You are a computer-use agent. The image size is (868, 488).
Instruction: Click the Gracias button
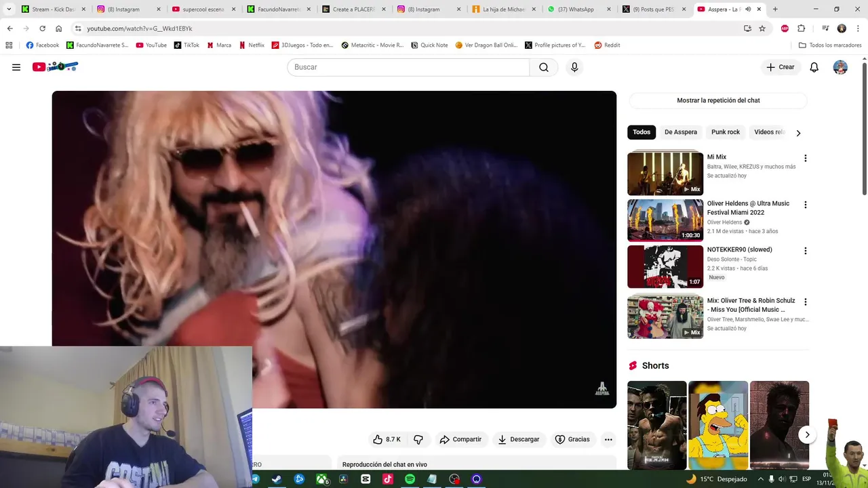[572, 439]
